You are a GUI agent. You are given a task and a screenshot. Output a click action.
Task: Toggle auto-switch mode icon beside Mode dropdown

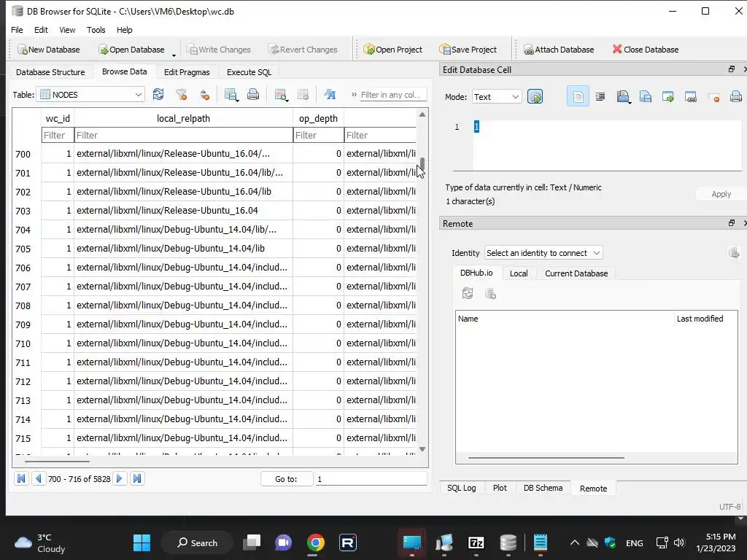[x=535, y=97]
